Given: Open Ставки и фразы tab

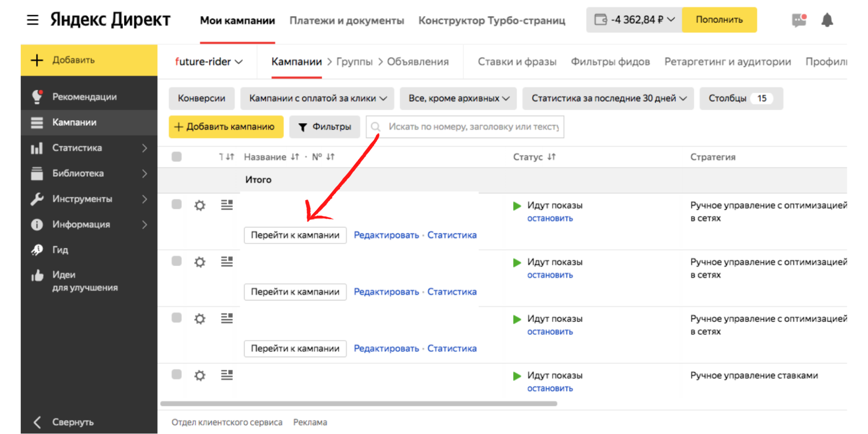Looking at the screenshot, I should pos(517,62).
